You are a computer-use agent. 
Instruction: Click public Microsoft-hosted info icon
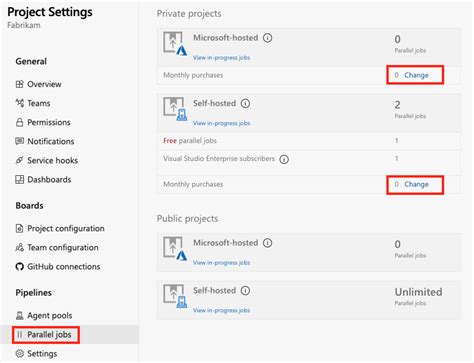(267, 243)
